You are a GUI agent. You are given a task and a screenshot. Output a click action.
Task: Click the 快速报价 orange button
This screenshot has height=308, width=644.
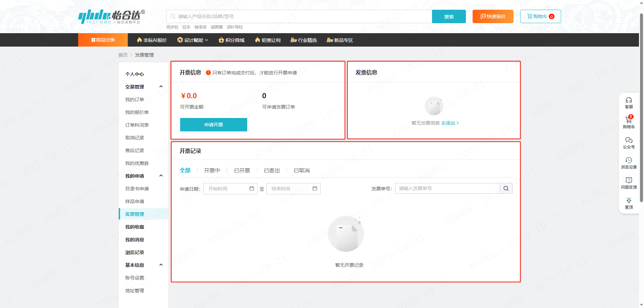(x=493, y=16)
